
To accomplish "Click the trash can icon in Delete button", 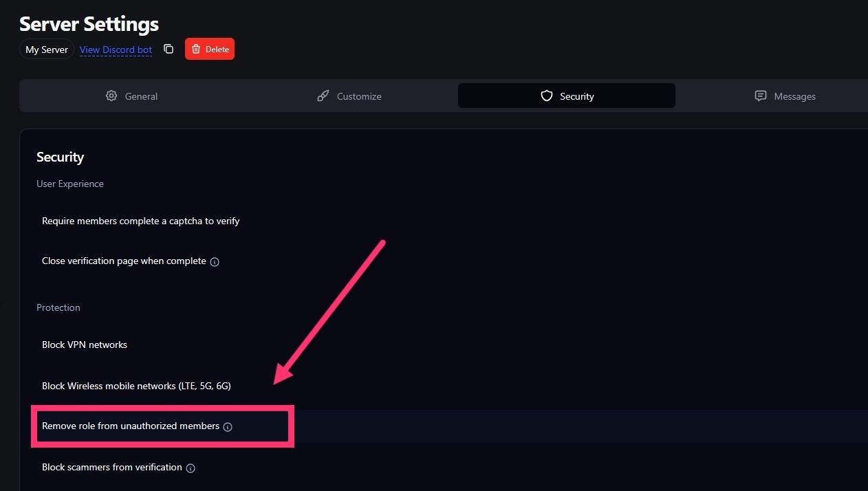I will pos(196,49).
